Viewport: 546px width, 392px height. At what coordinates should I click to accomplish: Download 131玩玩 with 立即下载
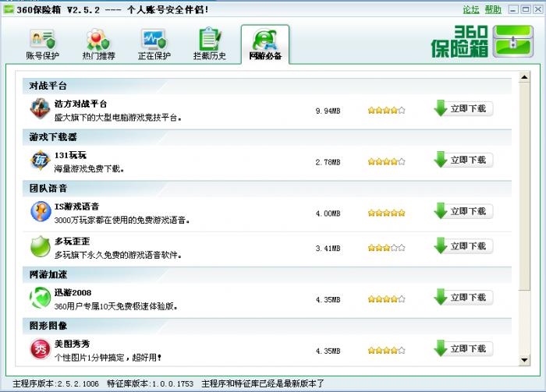[x=463, y=160]
